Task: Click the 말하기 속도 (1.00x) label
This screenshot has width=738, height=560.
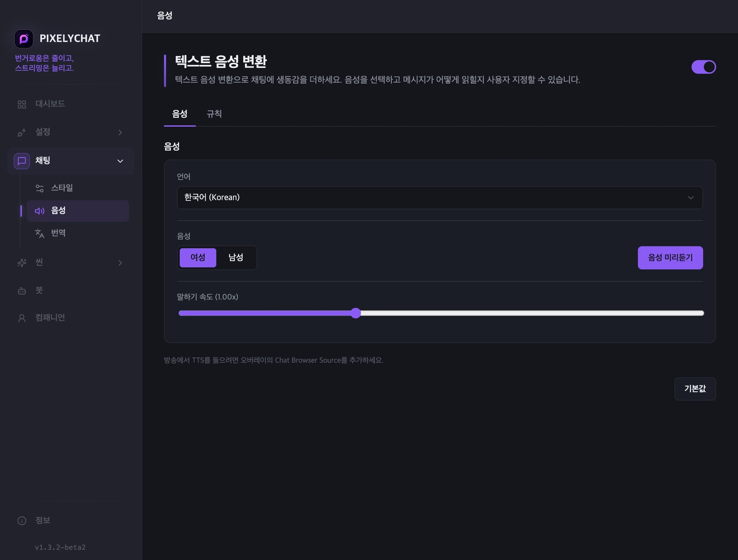Action: pos(207,297)
